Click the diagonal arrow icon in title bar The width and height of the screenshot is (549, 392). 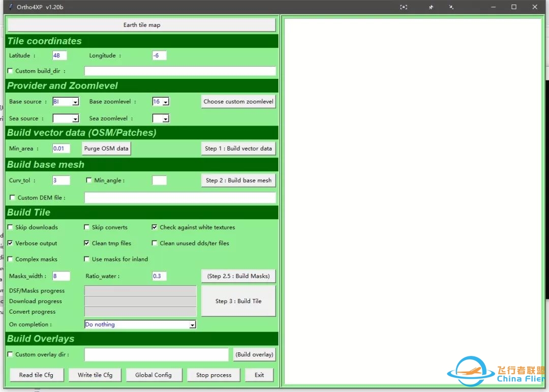(x=451, y=7)
